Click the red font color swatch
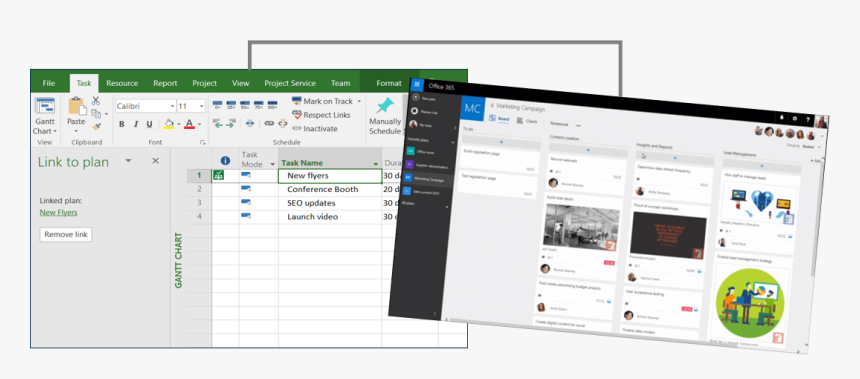860x379 pixels. pyautogui.click(x=189, y=125)
